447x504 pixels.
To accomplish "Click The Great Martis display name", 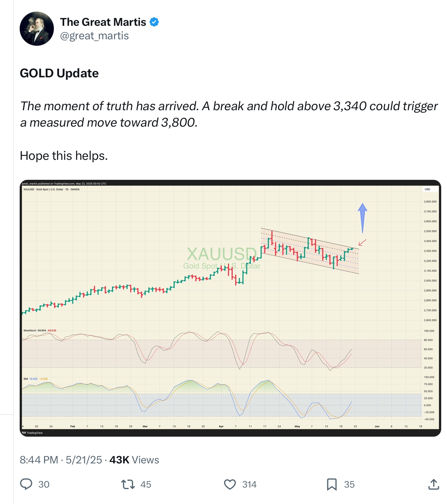I will (x=103, y=22).
